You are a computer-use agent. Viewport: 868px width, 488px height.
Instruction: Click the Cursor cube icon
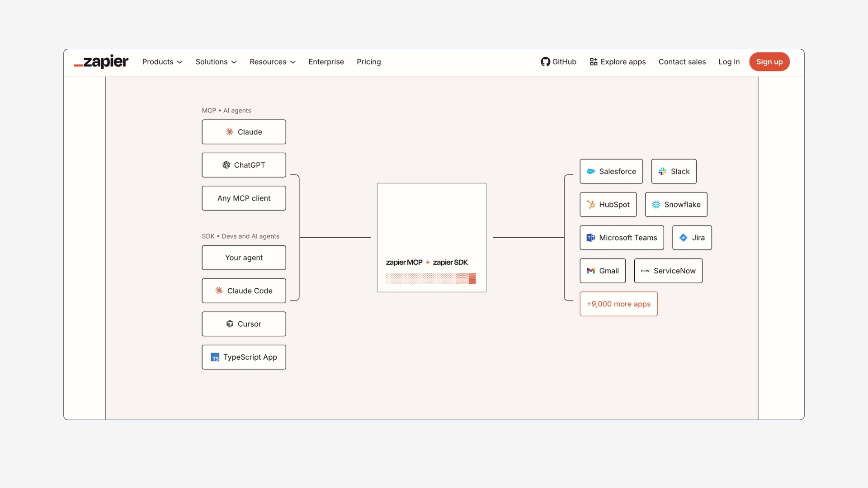pyautogui.click(x=230, y=324)
